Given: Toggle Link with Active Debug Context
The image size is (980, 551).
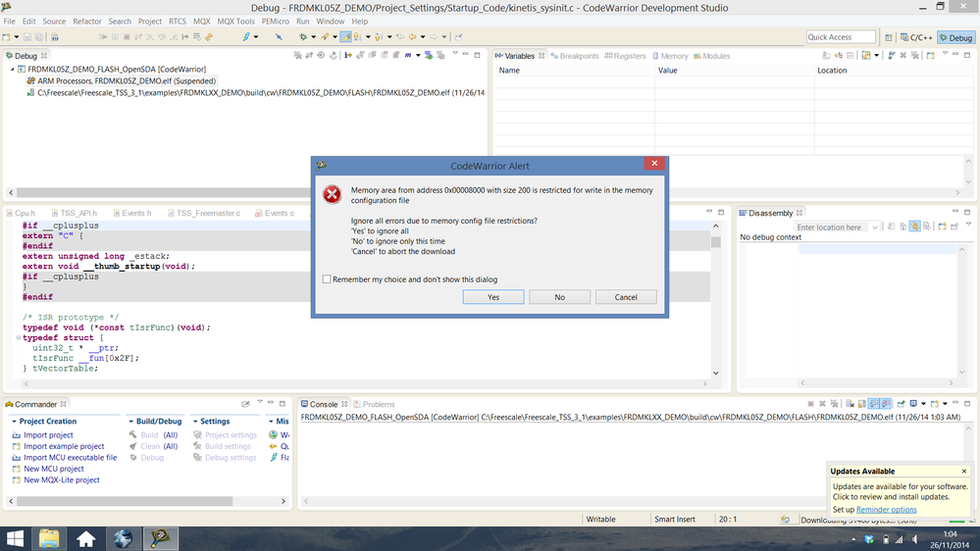Looking at the screenshot, I should coord(915,226).
